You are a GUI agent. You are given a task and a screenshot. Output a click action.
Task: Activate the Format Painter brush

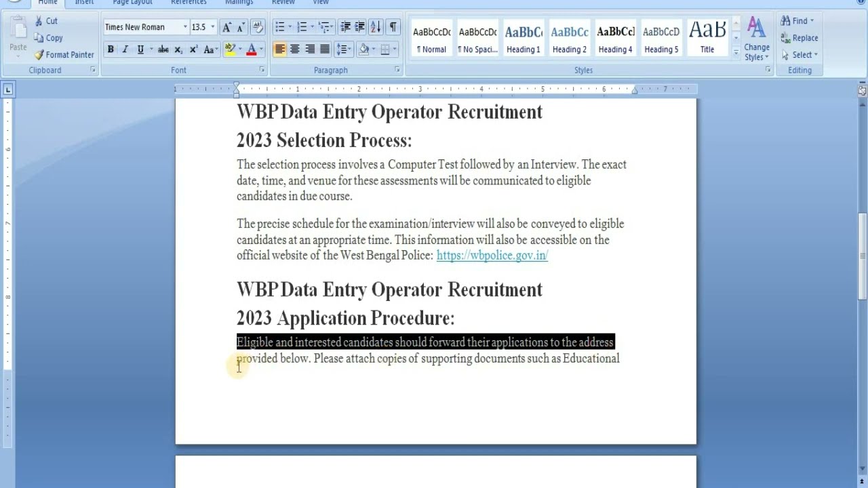point(64,55)
